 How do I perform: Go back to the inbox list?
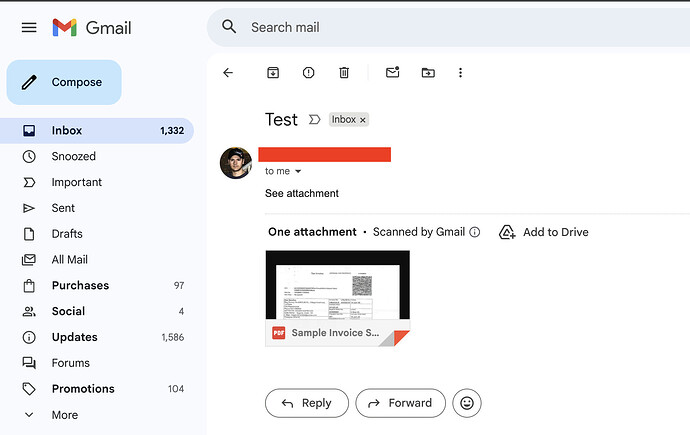(x=228, y=73)
